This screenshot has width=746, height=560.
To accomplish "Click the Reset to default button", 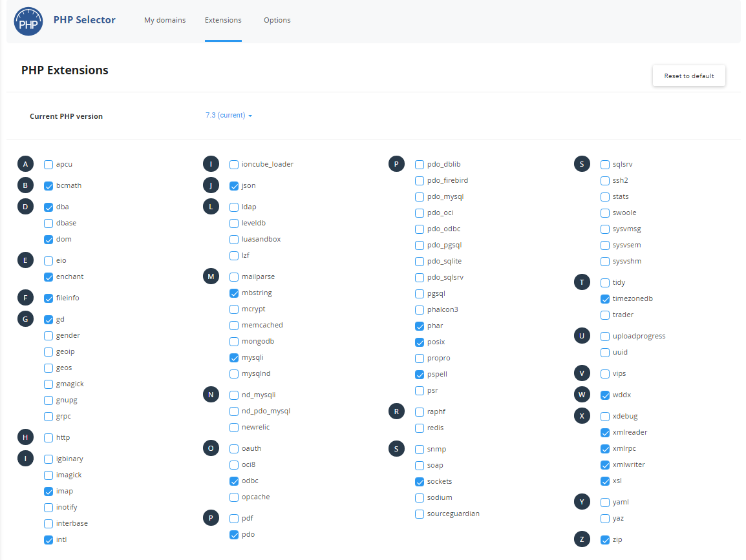I will pos(689,76).
